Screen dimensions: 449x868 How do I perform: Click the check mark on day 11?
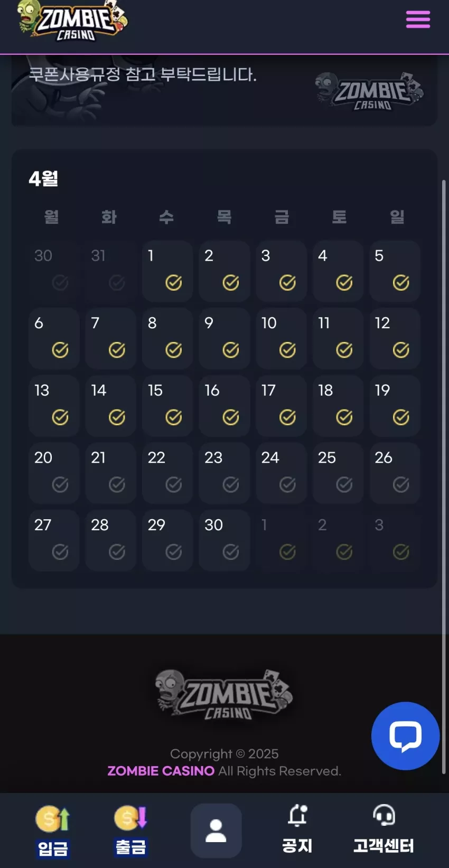pos(344,350)
